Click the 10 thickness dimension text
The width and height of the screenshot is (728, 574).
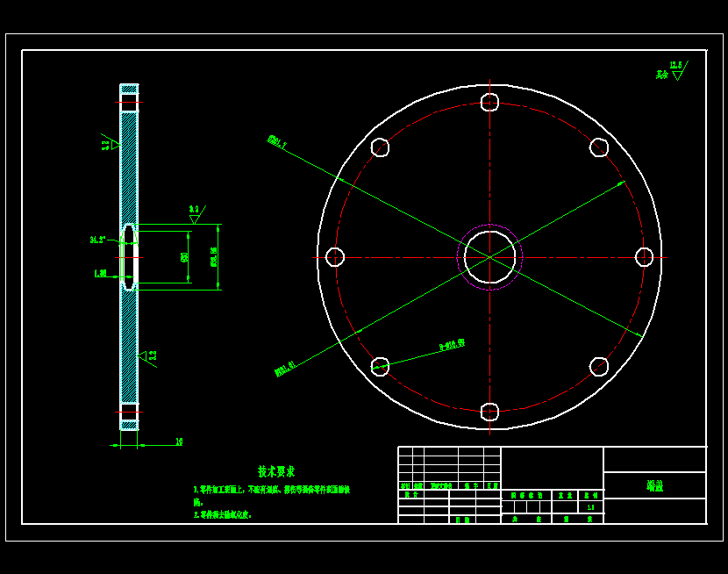pyautogui.click(x=179, y=441)
